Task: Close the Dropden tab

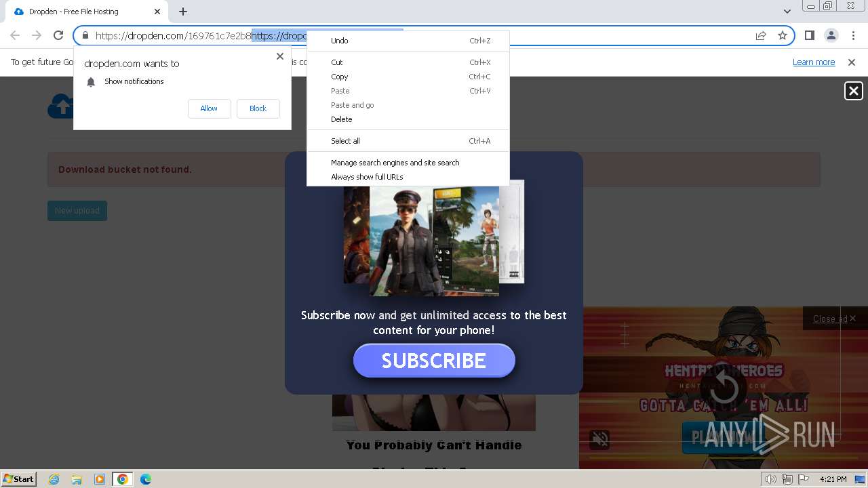Action: click(x=158, y=12)
